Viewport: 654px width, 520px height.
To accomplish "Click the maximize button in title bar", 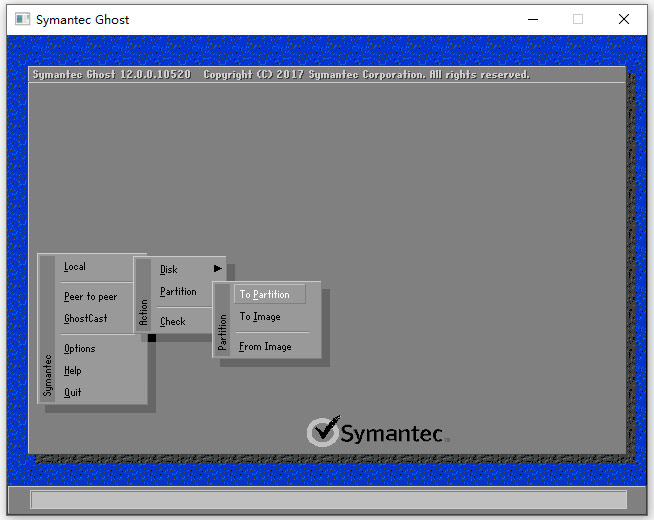I will 578,19.
